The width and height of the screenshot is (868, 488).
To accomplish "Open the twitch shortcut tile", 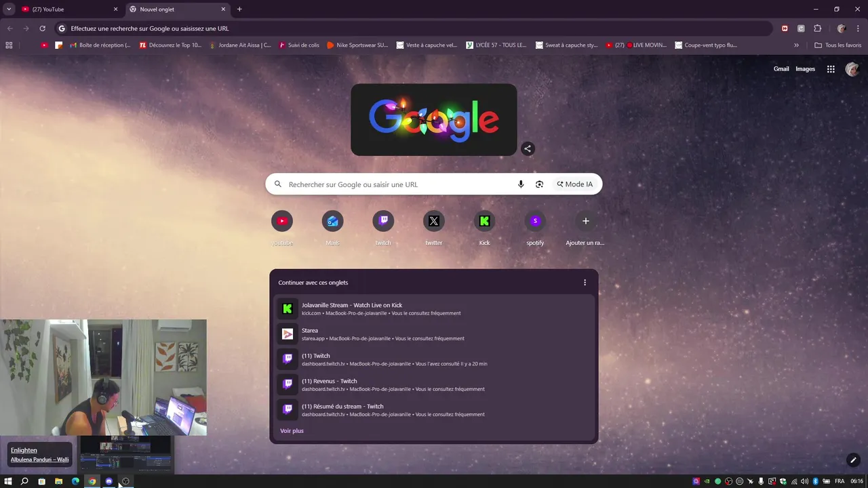I will [383, 228].
